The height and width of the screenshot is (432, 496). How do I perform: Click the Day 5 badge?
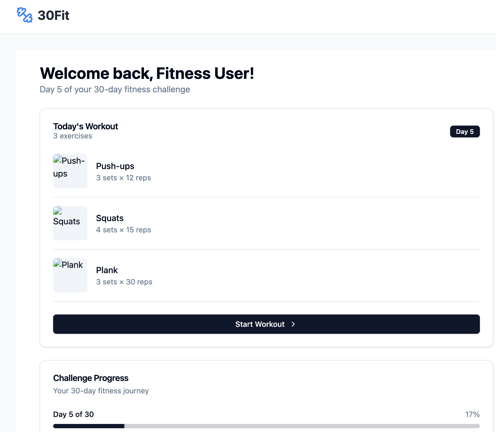coord(465,132)
